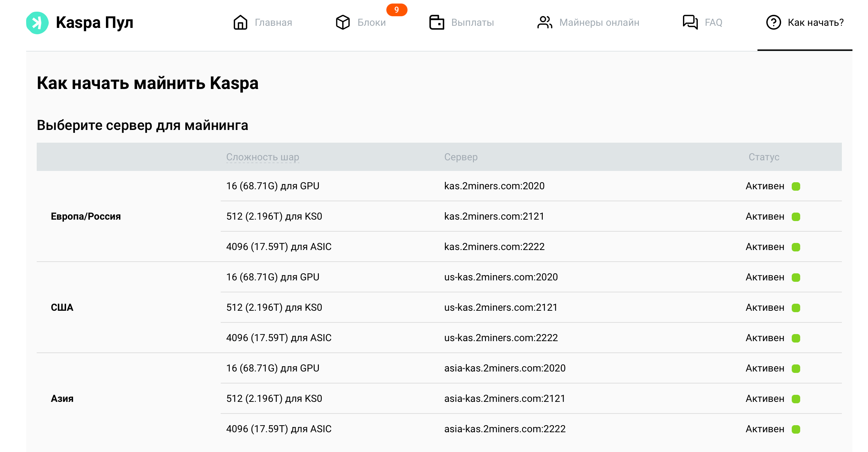Click GPU difficulty in Европа/Россия section
The height and width of the screenshot is (452, 868).
273,186
